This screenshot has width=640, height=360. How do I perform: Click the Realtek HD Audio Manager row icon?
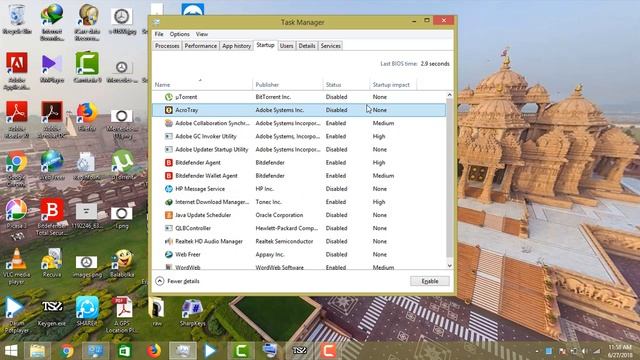click(169, 242)
